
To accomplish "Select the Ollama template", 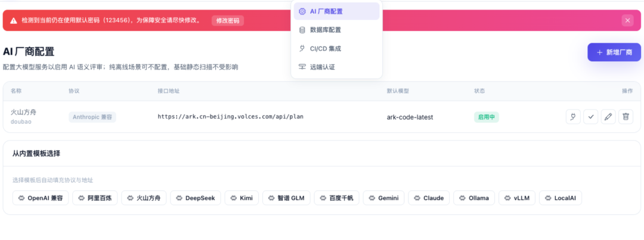I will (x=474, y=198).
